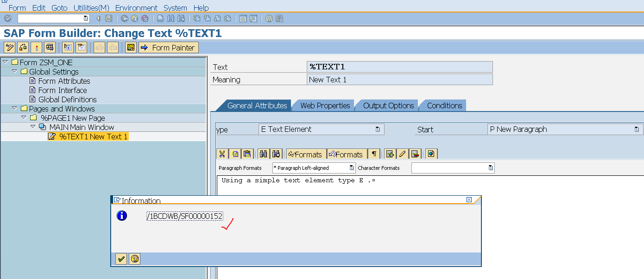Toggle paragraph marks with the Pilcrow icon
Screen dimensions: 644x279
(x=374, y=154)
